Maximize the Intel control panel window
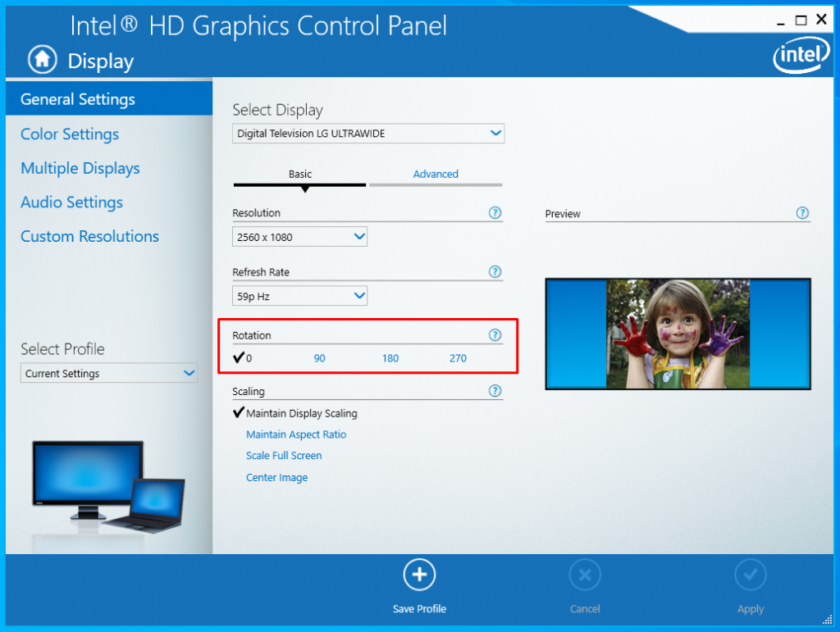 click(x=801, y=20)
